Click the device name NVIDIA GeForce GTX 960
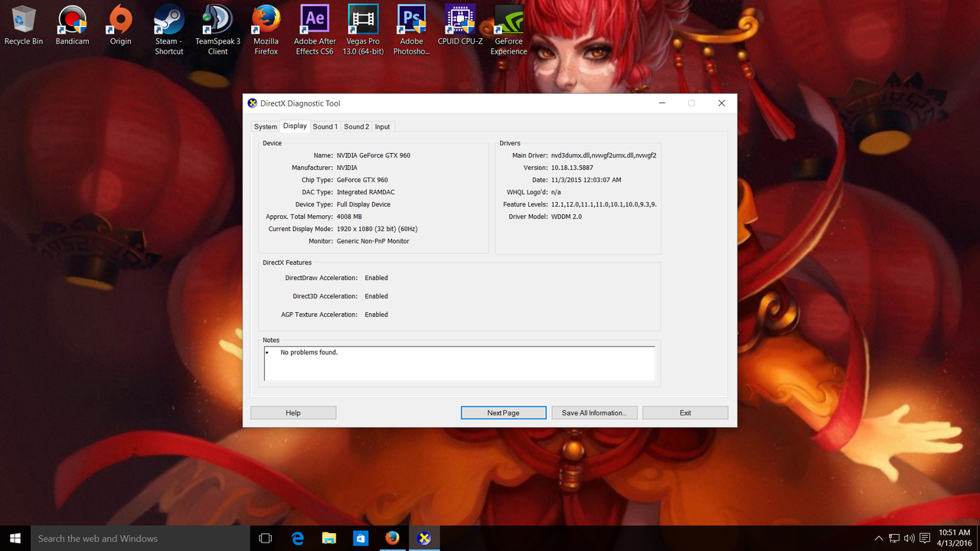The width and height of the screenshot is (980, 551). click(374, 155)
